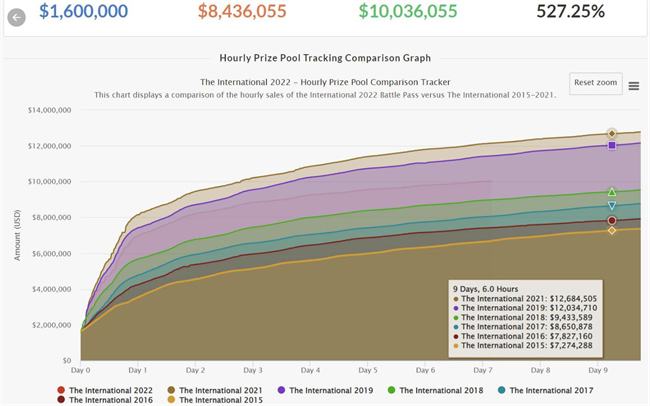Click the 2018 green triangle data marker
Image resolution: width=650 pixels, height=406 pixels.
tap(611, 192)
